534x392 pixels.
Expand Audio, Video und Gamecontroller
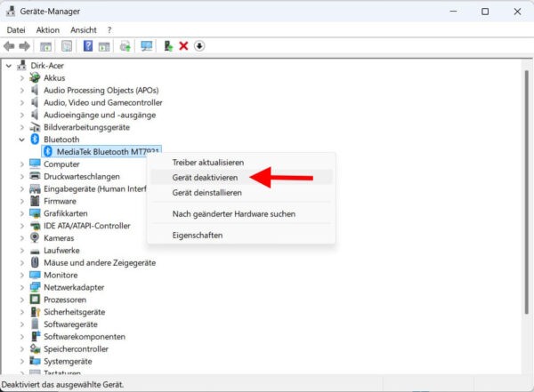click(21, 102)
